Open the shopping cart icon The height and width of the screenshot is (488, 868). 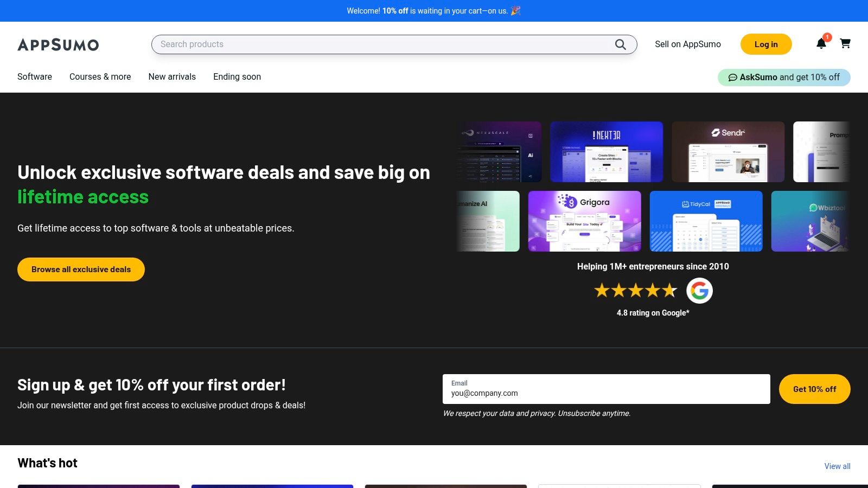pyautogui.click(x=845, y=43)
